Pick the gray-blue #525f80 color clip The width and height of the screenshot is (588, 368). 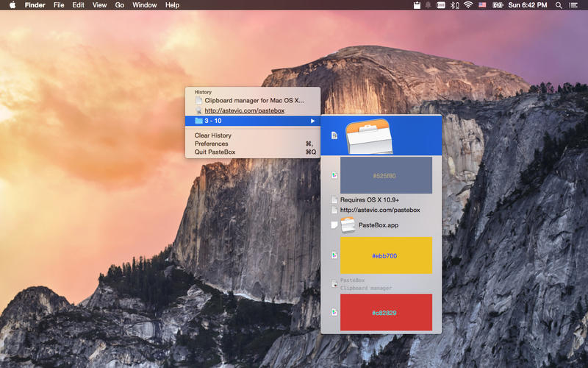(386, 176)
